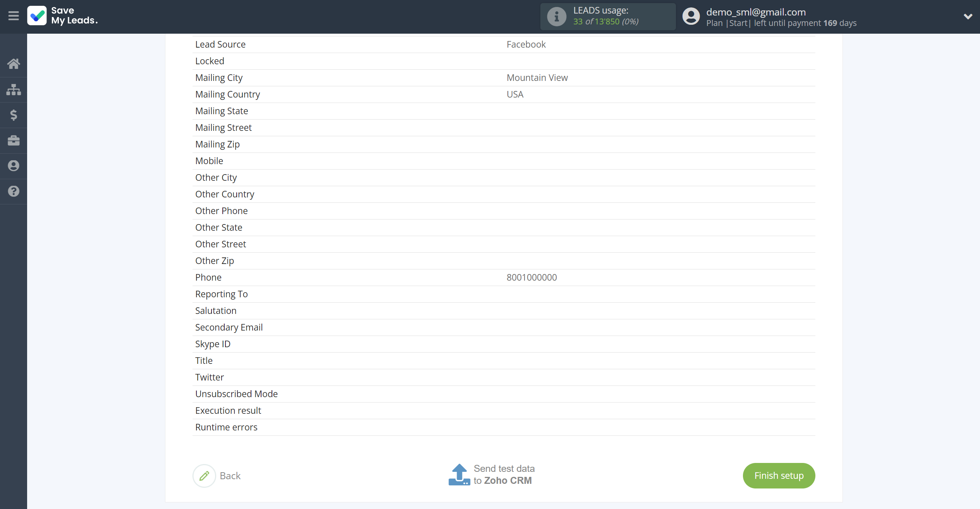980x509 pixels.
Task: Select the Title row label
Action: (204, 361)
